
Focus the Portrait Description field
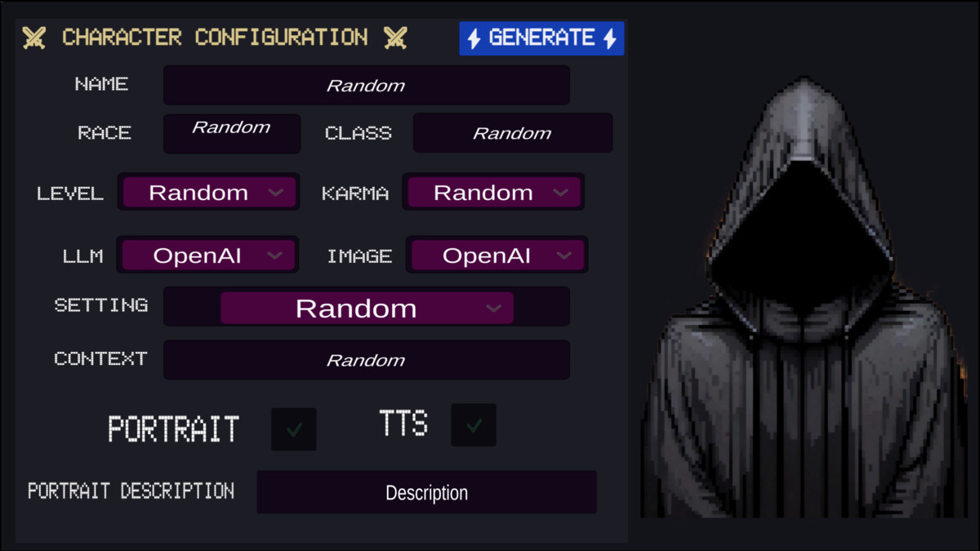426,492
